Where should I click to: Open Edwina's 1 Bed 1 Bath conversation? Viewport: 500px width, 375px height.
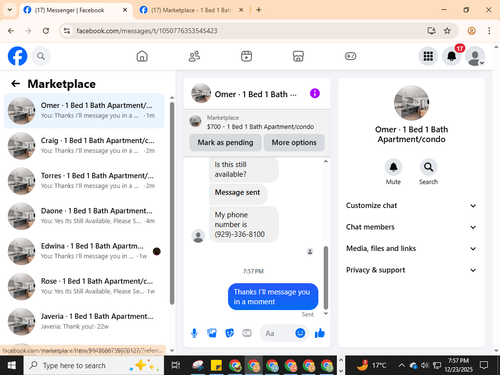[84, 251]
